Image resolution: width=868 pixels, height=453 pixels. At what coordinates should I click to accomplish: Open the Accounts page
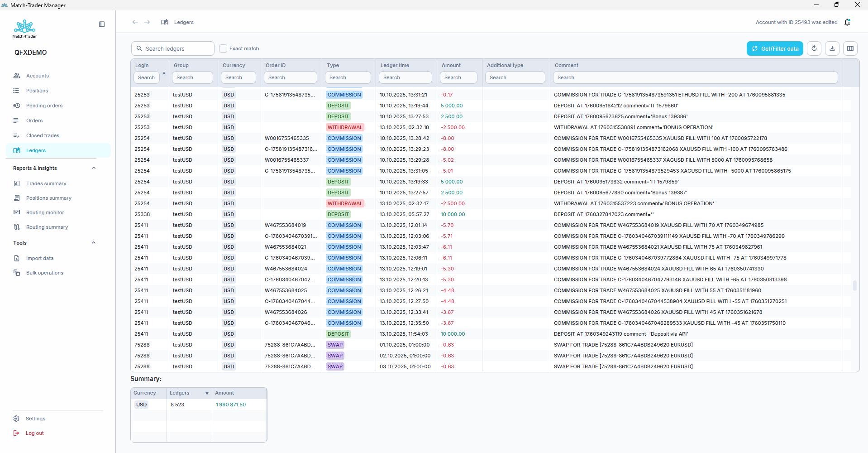(38, 76)
